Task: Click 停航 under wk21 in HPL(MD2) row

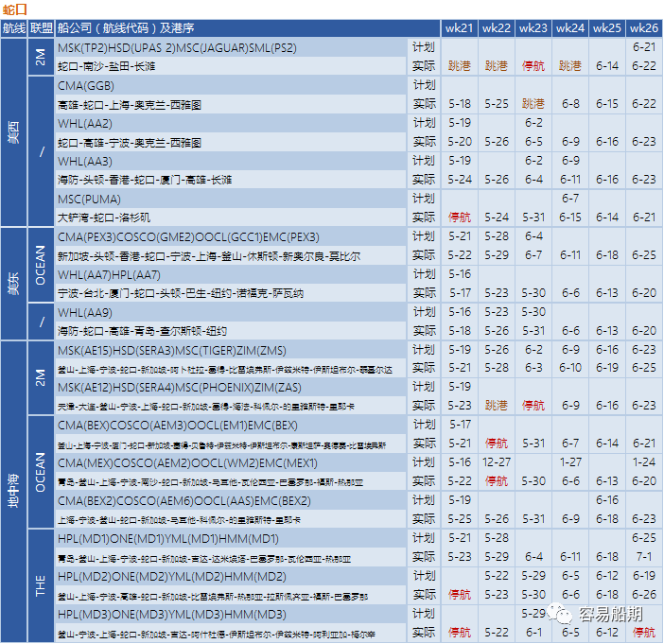Action: 460,595
